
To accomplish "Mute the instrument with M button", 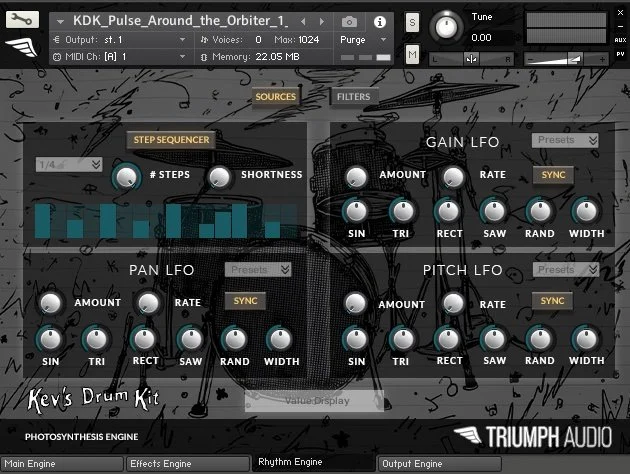I will [x=412, y=54].
